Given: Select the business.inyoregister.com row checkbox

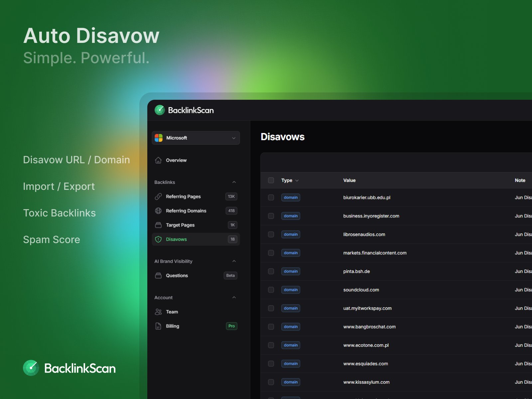Looking at the screenshot, I should pyautogui.click(x=271, y=216).
